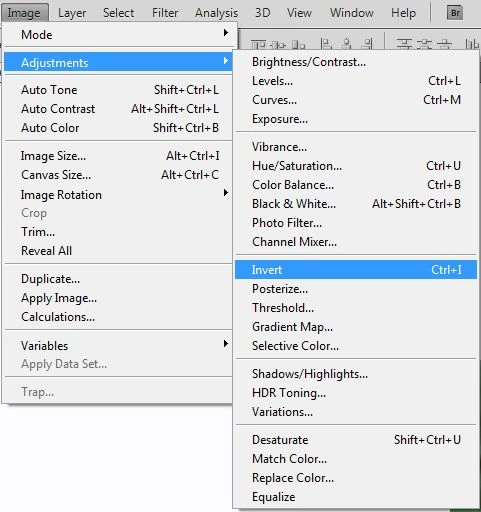
Task: Open the Layer menu in the menu bar
Action: coord(72,13)
